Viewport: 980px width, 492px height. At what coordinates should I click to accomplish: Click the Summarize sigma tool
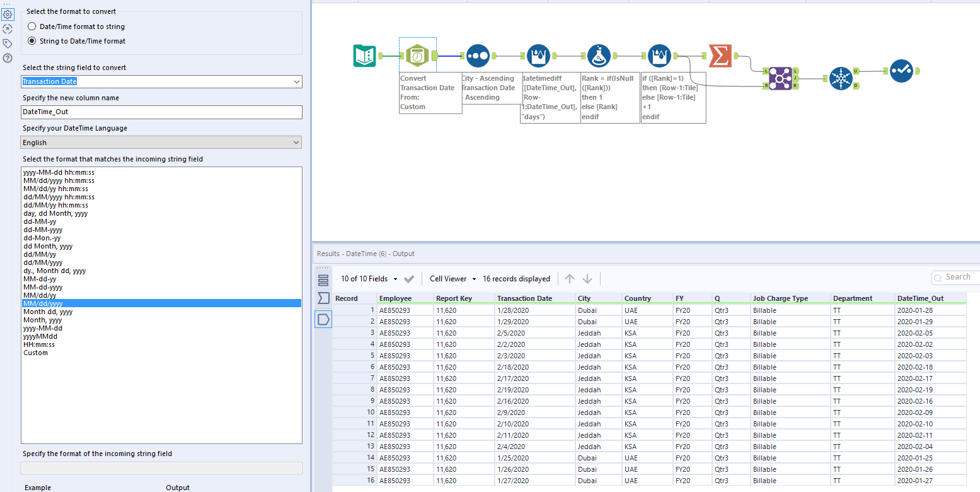[720, 56]
